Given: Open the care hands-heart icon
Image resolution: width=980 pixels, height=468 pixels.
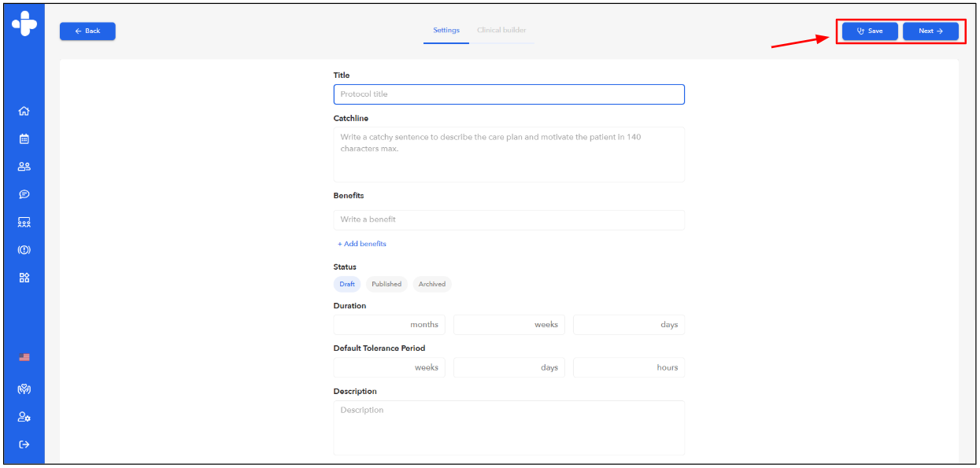Looking at the screenshot, I should [24, 389].
